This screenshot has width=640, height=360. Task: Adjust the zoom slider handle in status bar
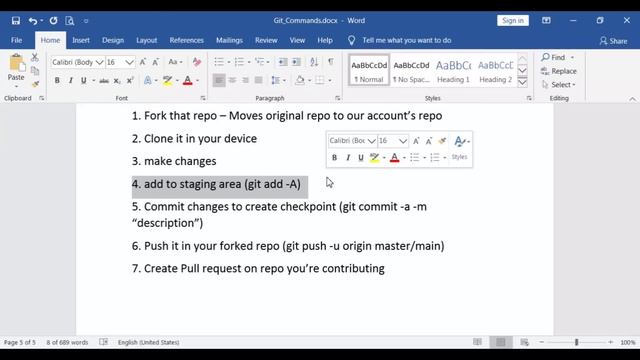[576, 342]
